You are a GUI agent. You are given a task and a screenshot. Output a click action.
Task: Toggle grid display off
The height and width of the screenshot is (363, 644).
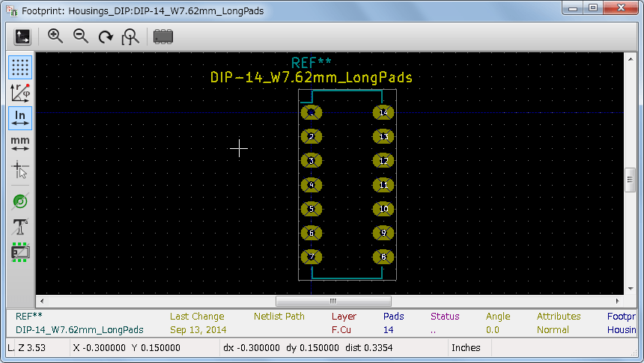pos(20,67)
